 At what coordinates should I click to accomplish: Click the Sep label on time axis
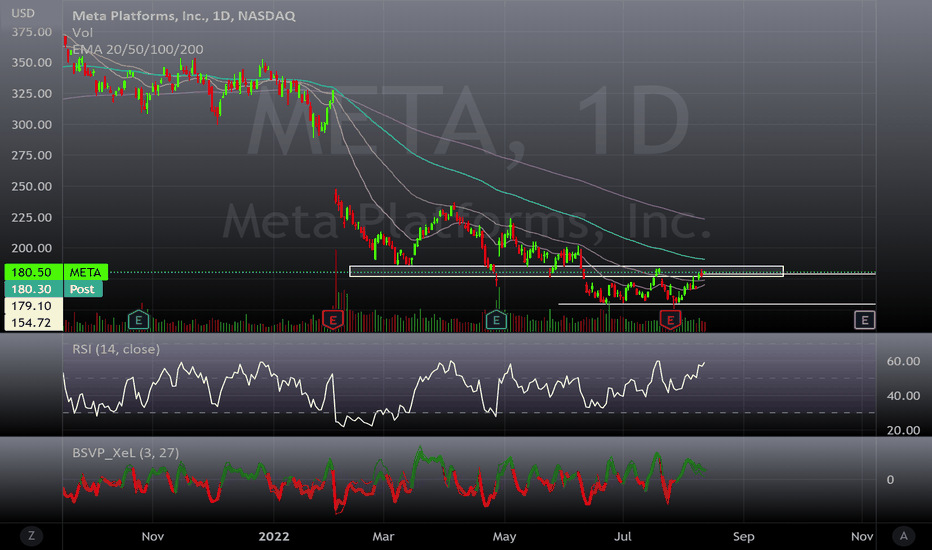pos(744,536)
